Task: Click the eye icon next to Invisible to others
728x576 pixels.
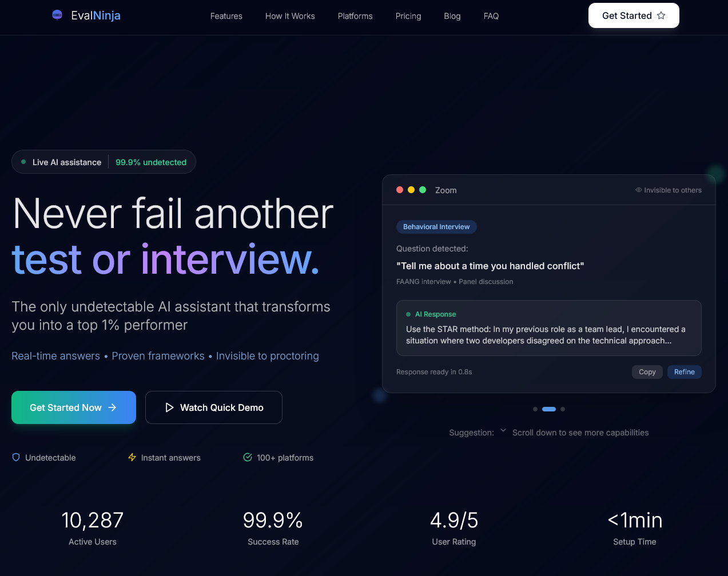Action: coord(639,190)
